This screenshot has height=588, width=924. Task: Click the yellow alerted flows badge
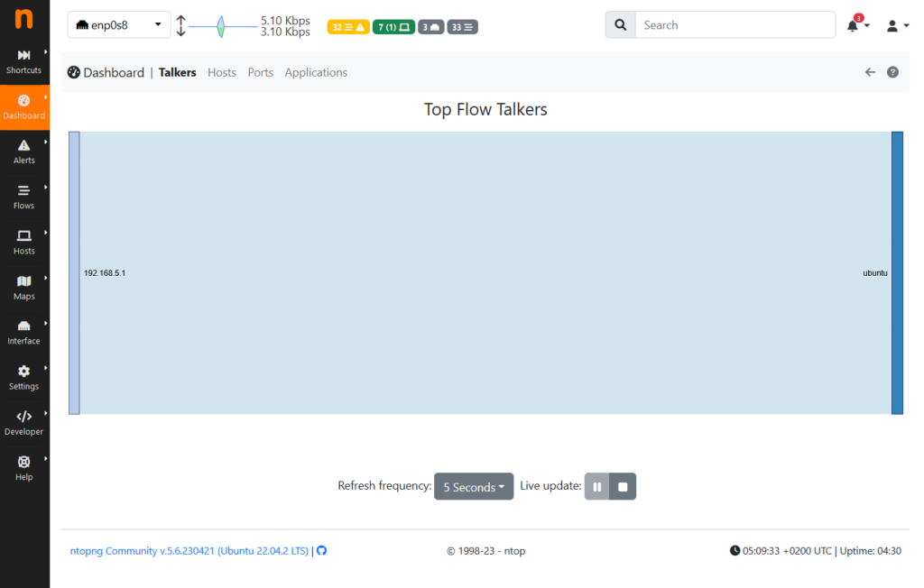(347, 27)
